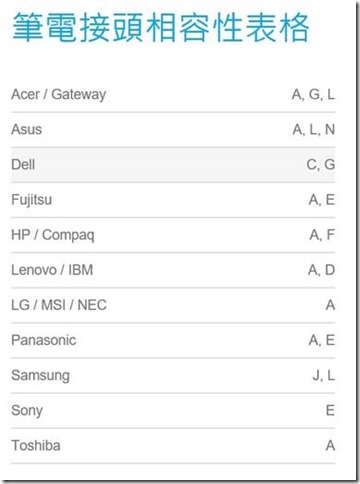Select the LG / MSI / NEC row
This screenshot has height=484, width=360.
coord(173,305)
